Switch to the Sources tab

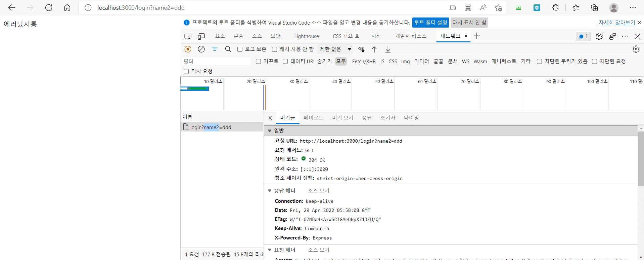click(x=257, y=36)
